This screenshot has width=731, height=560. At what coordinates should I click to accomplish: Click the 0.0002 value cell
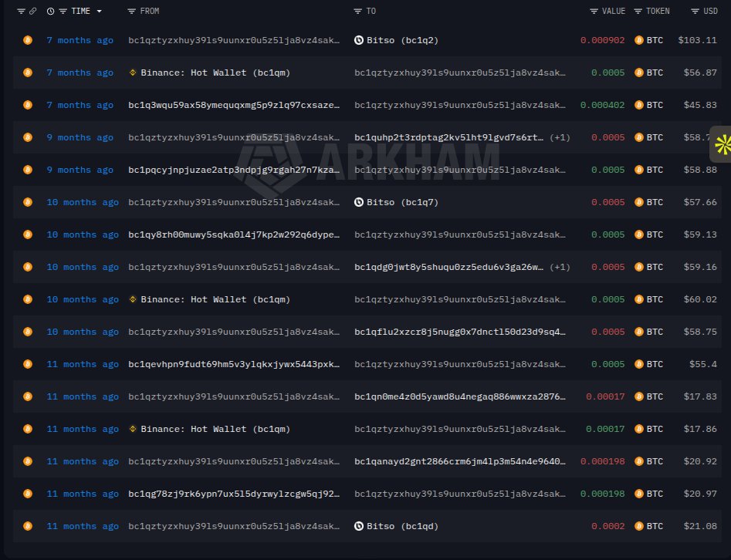(608, 526)
